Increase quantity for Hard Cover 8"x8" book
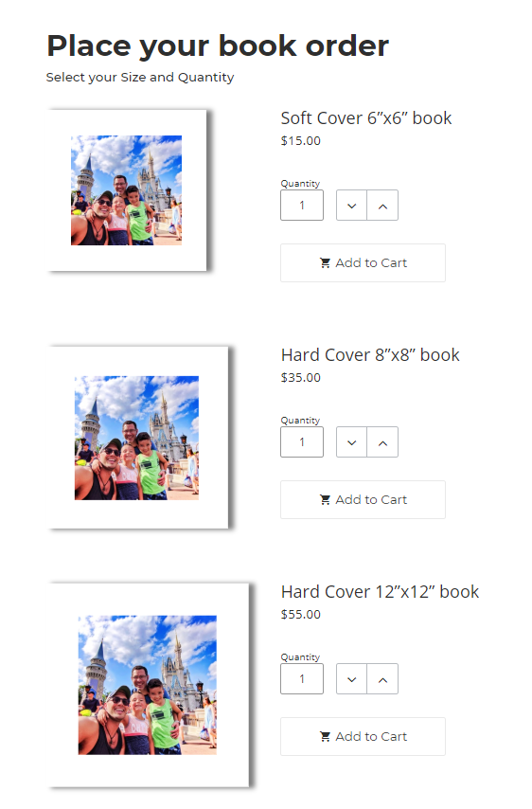Image resolution: width=532 pixels, height=809 pixels. click(x=382, y=442)
